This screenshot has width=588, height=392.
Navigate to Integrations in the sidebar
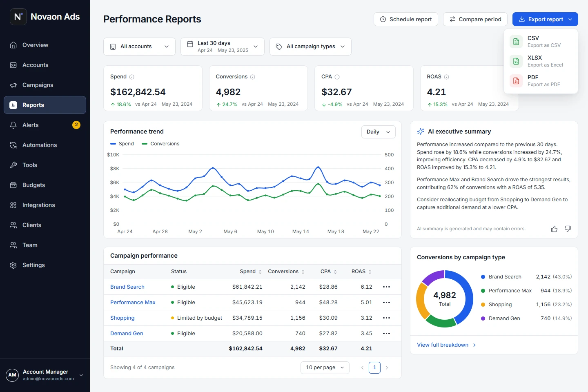45,205
